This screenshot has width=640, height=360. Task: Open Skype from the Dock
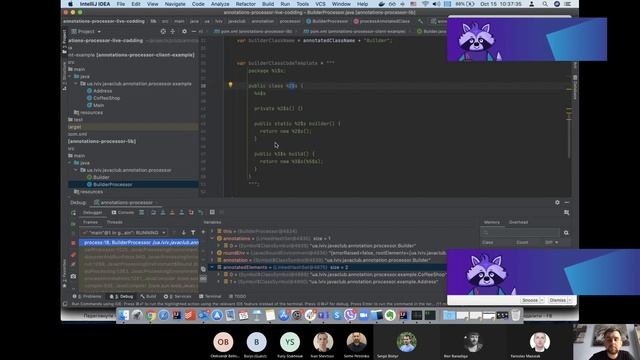[x=336, y=315]
